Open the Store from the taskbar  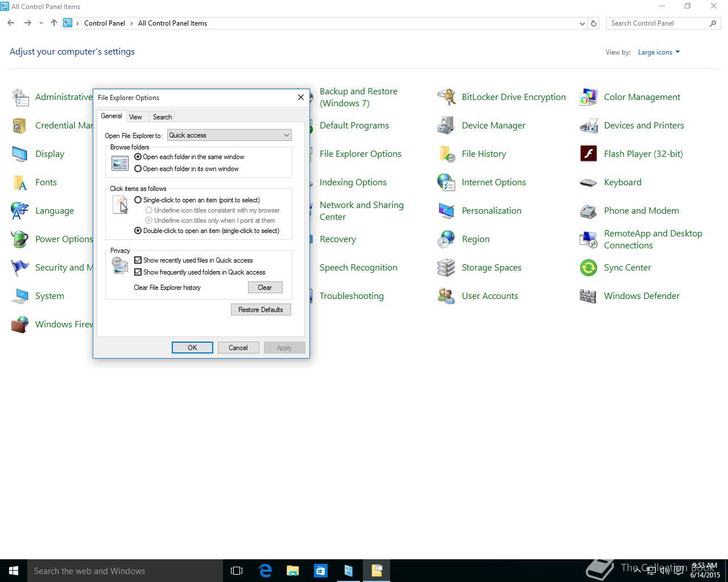tap(321, 571)
